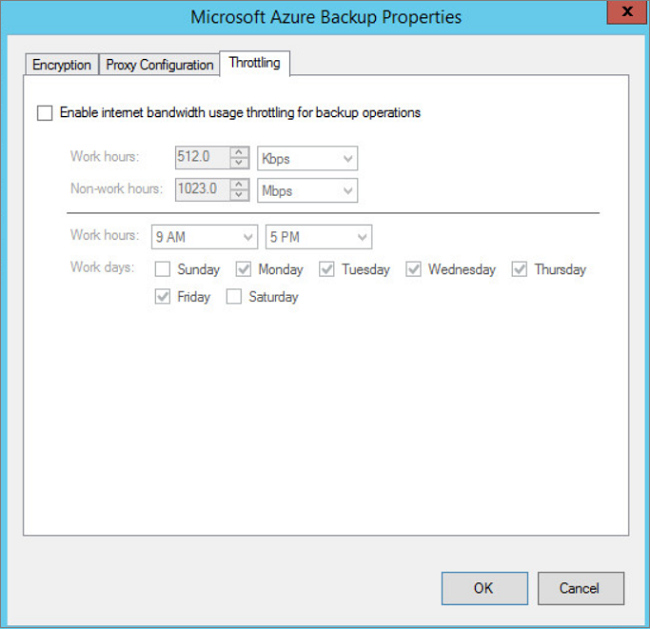The image size is (650, 629).
Task: Toggle the Sunday work day checkbox
Action: pyautogui.click(x=162, y=269)
